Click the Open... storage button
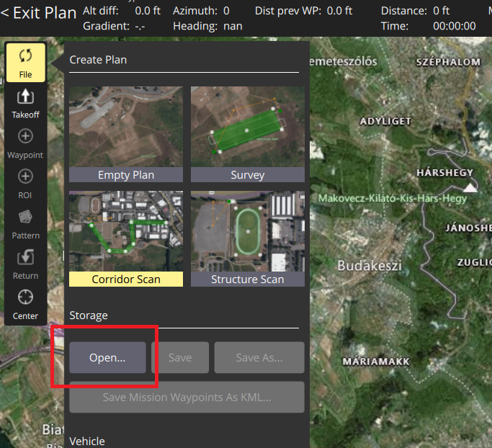This screenshot has width=492, height=448. (x=107, y=357)
